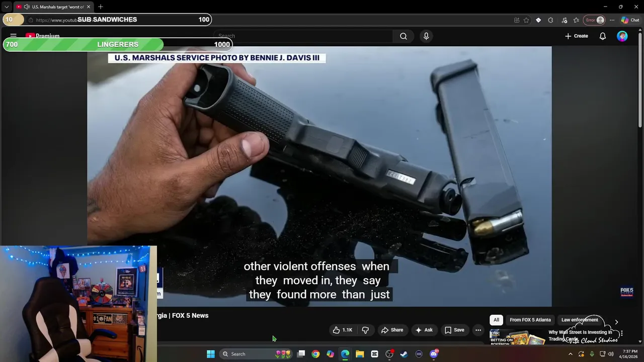Open Edge extensions puzzle icon
The width and height of the screenshot is (644, 362).
550,20
